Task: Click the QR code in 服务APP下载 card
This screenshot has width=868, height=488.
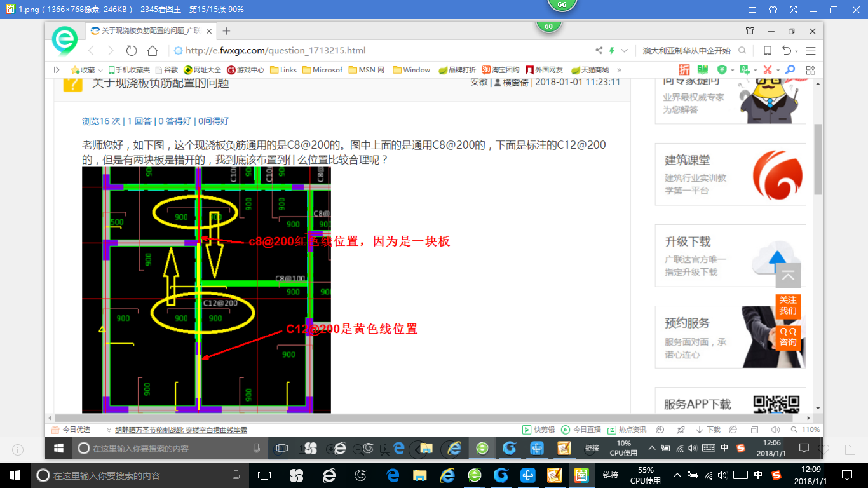Action: (x=776, y=403)
